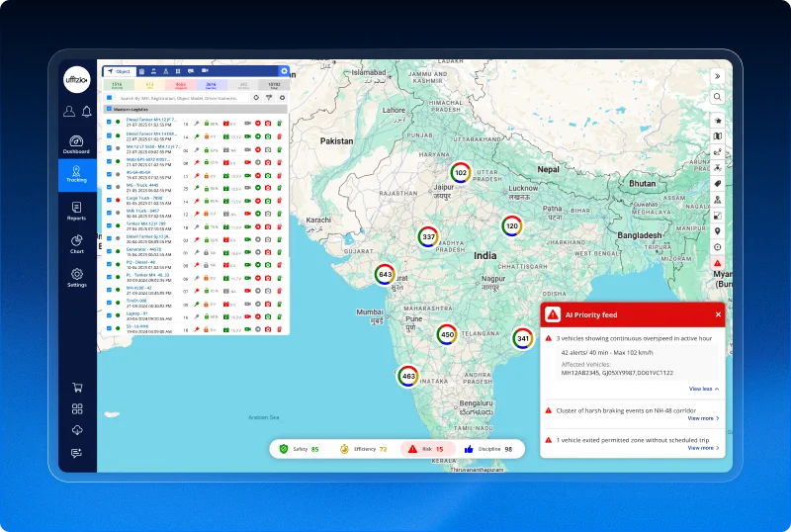The width and height of the screenshot is (791, 532).
Task: Open the notifications bell icon
Action: click(x=87, y=112)
